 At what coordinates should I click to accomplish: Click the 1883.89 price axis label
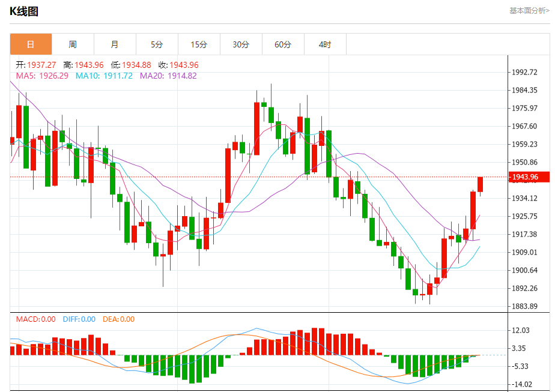coord(524,306)
